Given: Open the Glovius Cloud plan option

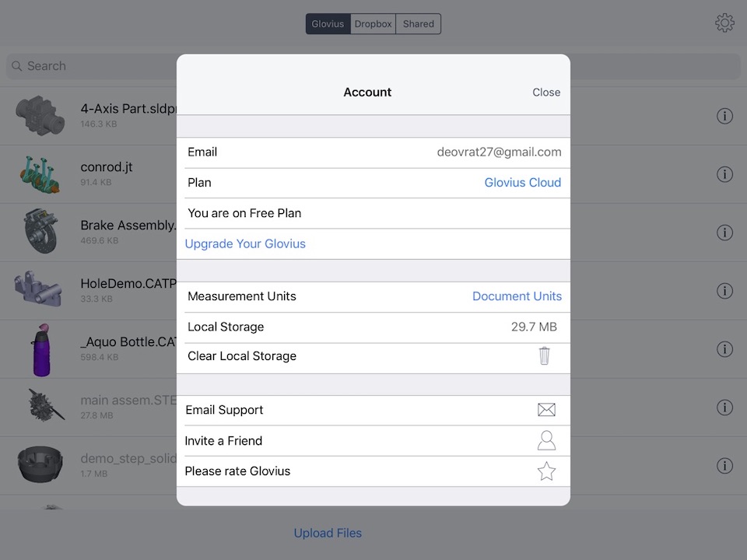Looking at the screenshot, I should [523, 182].
